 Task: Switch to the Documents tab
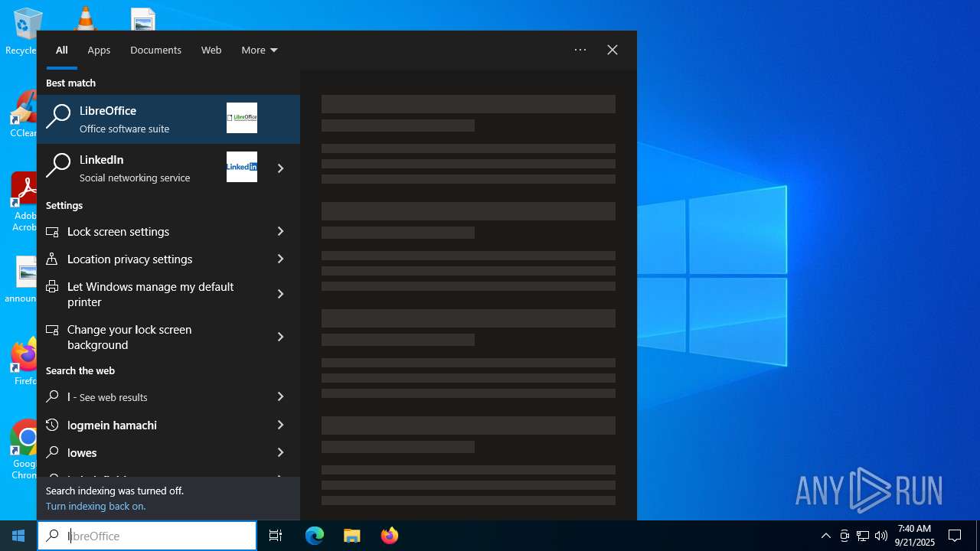155,50
